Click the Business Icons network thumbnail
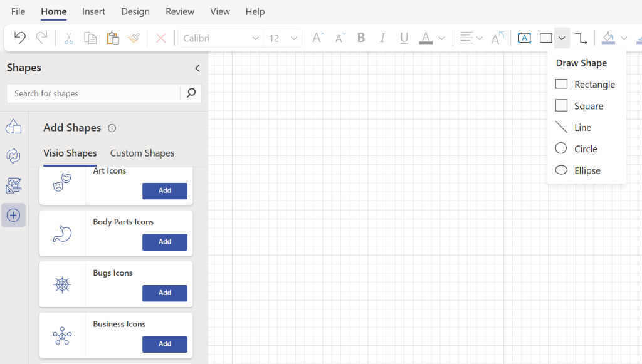The image size is (642, 364). [62, 336]
